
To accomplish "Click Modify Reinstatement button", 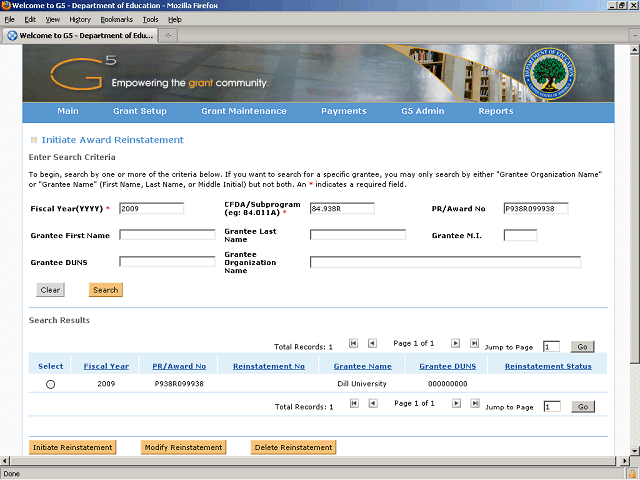I will [x=183, y=447].
